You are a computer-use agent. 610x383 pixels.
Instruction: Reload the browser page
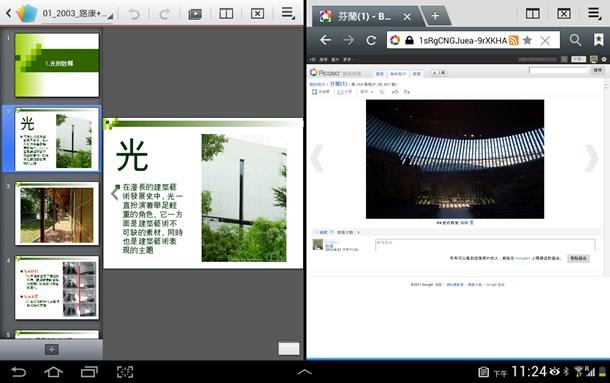[x=371, y=40]
